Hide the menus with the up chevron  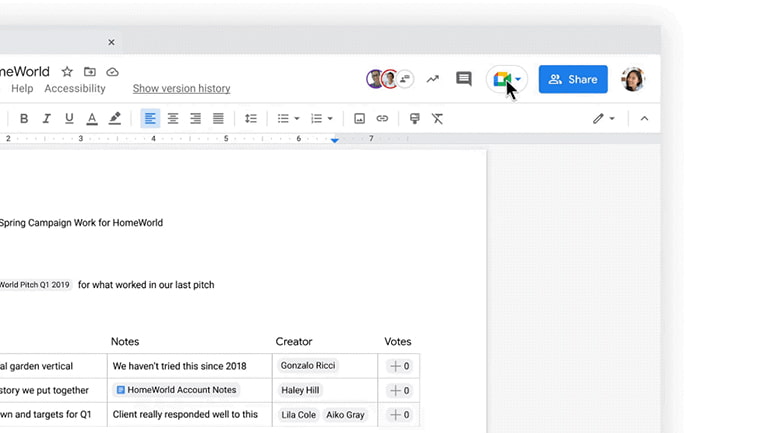(x=644, y=118)
